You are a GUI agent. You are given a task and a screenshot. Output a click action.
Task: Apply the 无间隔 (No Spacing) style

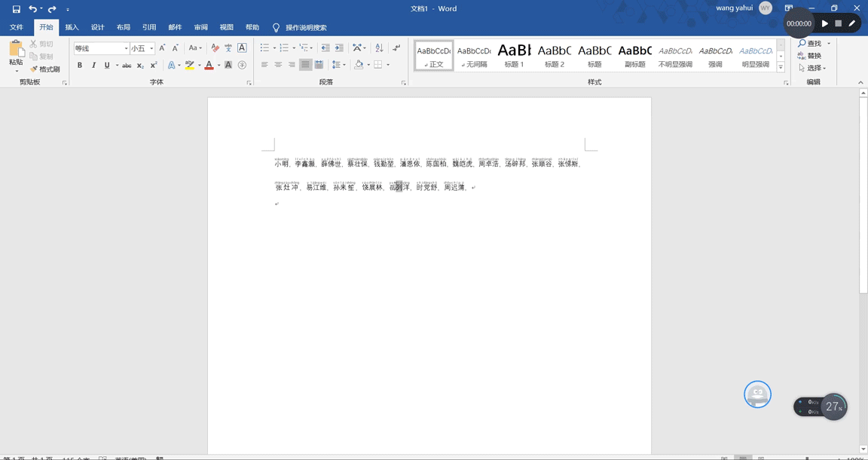474,55
